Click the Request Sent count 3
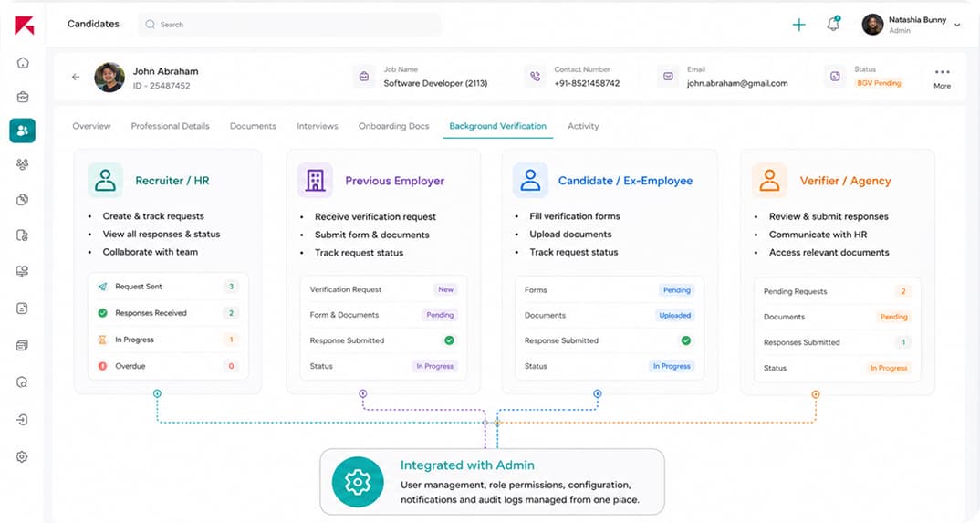980x523 pixels. (x=231, y=287)
